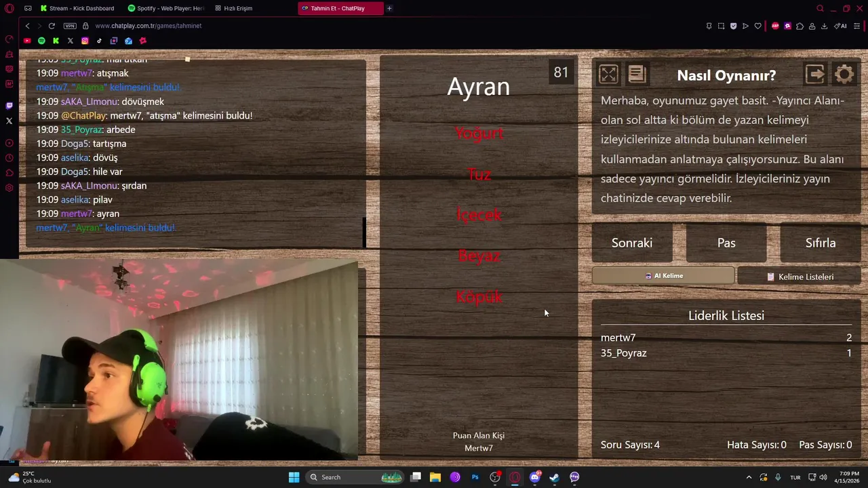The width and height of the screenshot is (868, 488).
Task: Click the X bookmark in the bookmarks bar
Action: click(x=71, y=41)
